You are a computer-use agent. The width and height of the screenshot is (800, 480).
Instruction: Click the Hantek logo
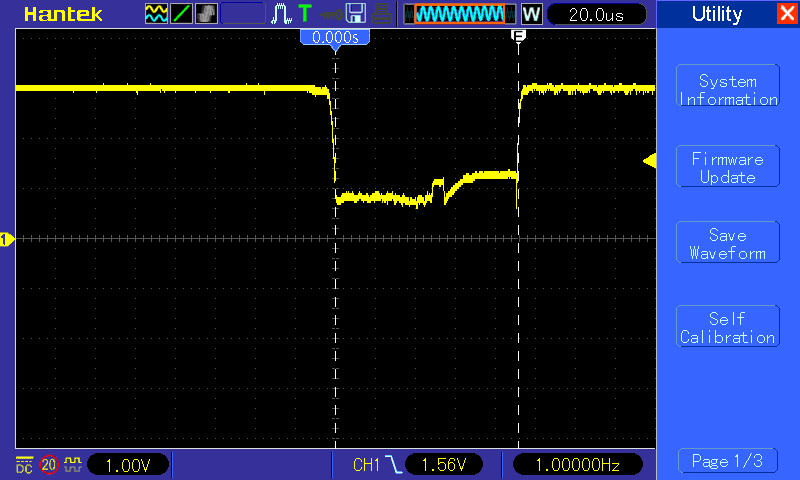pyautogui.click(x=63, y=14)
